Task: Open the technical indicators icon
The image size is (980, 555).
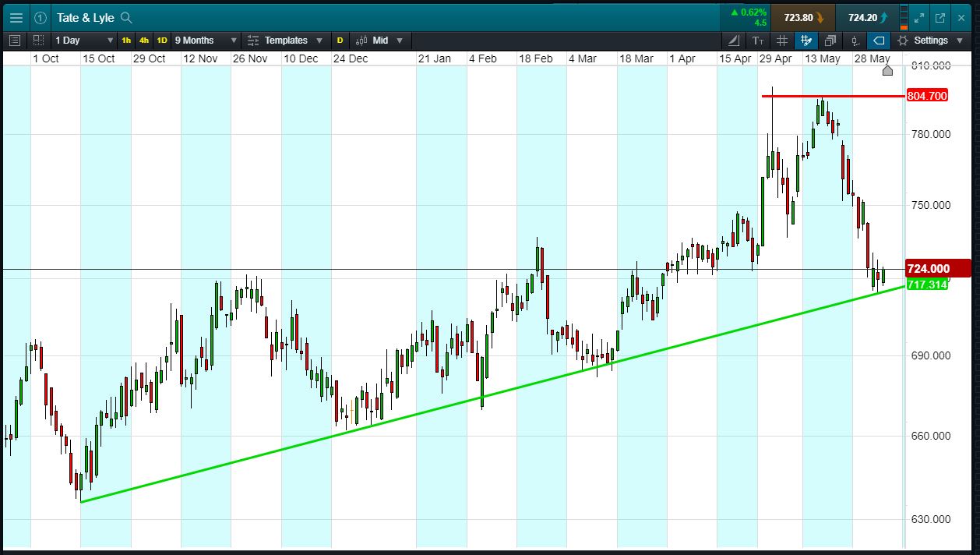Action: (734, 41)
